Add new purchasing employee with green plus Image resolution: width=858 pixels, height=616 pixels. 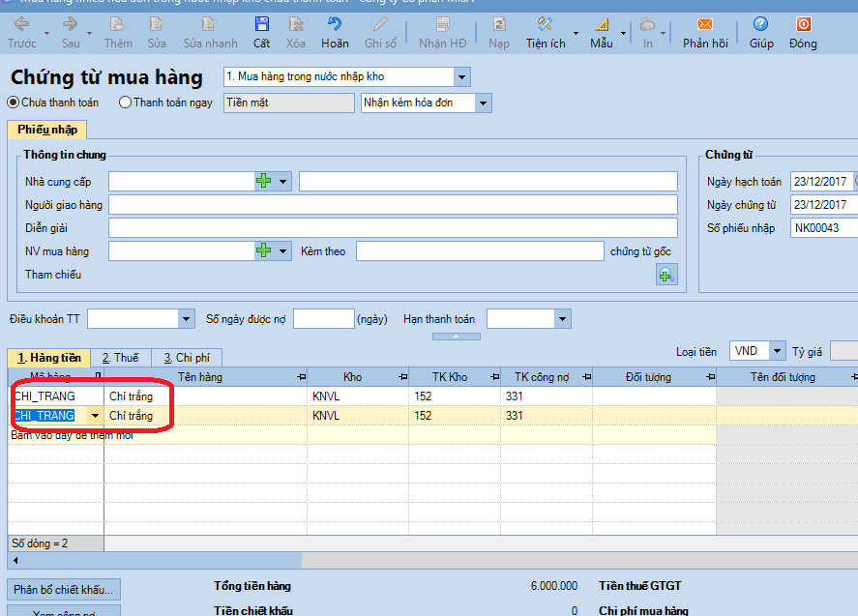pyautogui.click(x=264, y=251)
